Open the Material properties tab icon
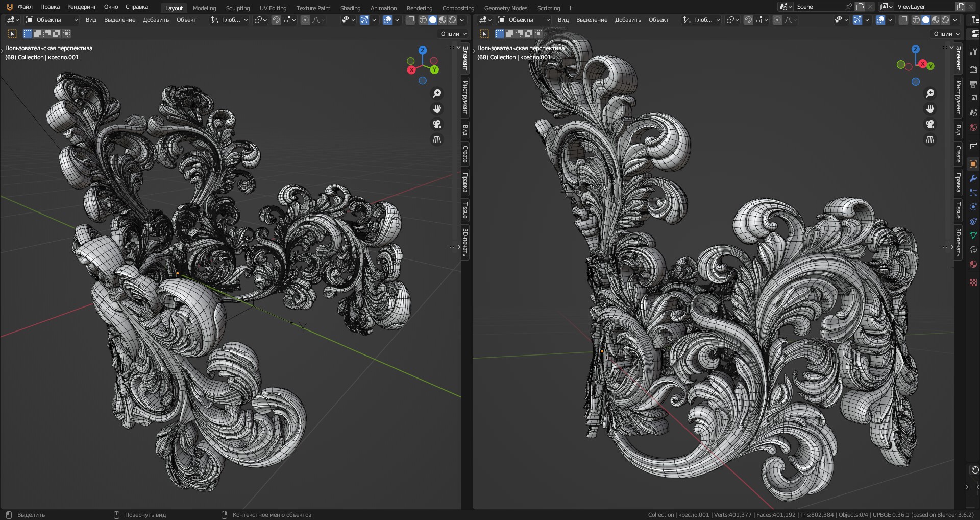The height and width of the screenshot is (520, 980). tap(973, 264)
